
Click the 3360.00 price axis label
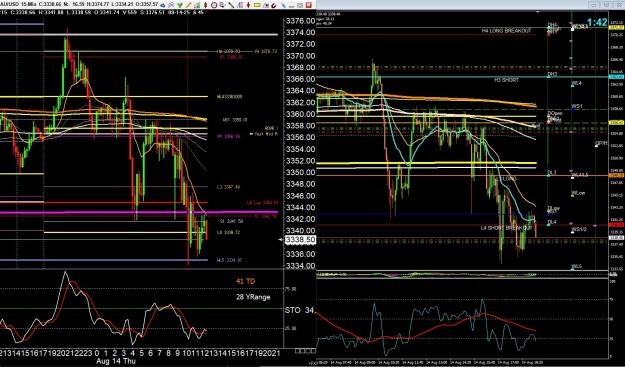coord(301,114)
